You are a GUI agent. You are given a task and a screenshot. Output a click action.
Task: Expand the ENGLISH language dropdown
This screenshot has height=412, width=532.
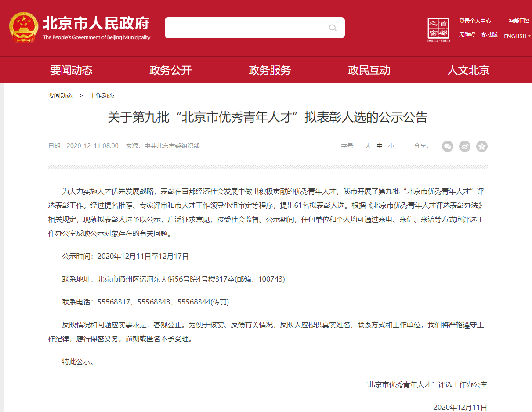click(x=517, y=36)
